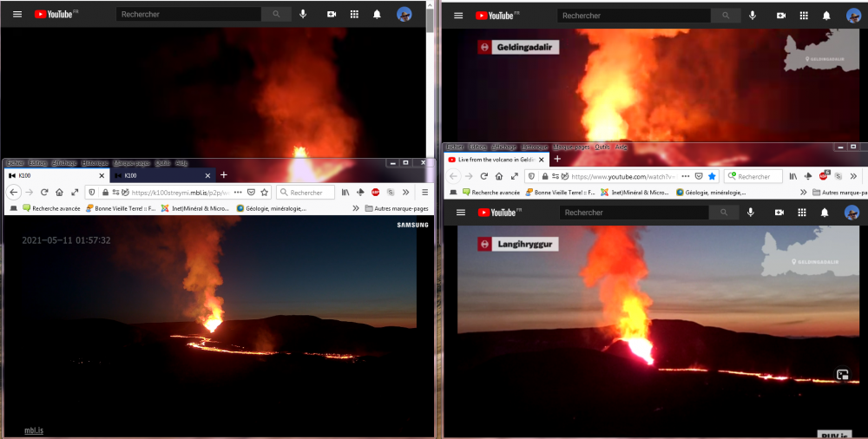Click the red Adblock icon in the K100 window toolbar
The image size is (868, 439).
coord(376,193)
